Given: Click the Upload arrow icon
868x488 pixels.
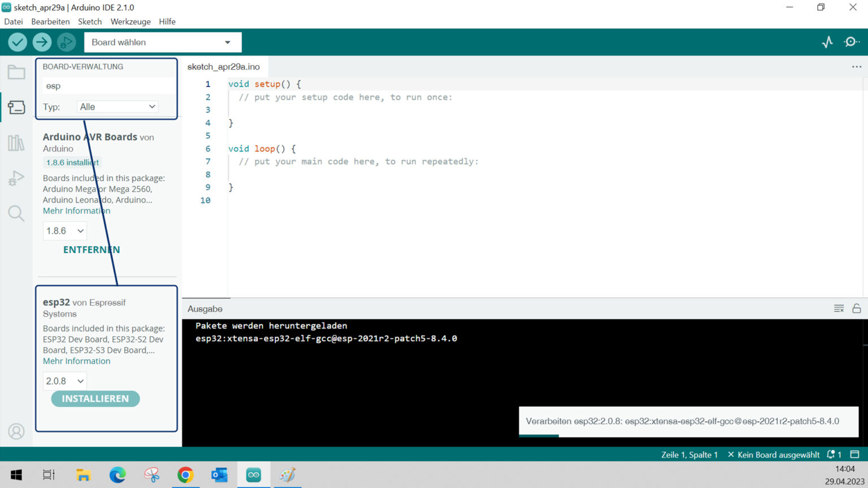Looking at the screenshot, I should coord(42,42).
